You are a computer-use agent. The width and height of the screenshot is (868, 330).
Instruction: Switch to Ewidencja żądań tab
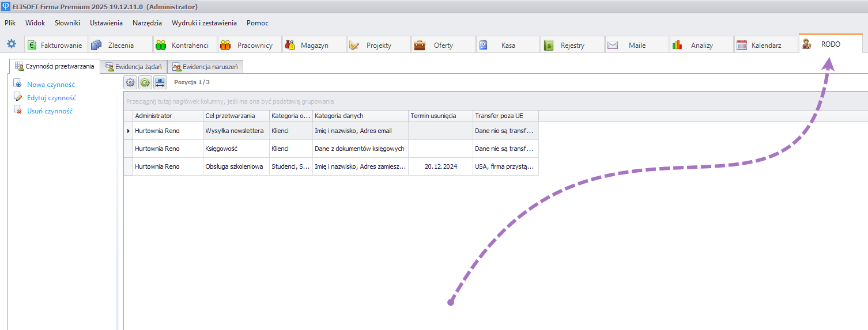(x=134, y=67)
